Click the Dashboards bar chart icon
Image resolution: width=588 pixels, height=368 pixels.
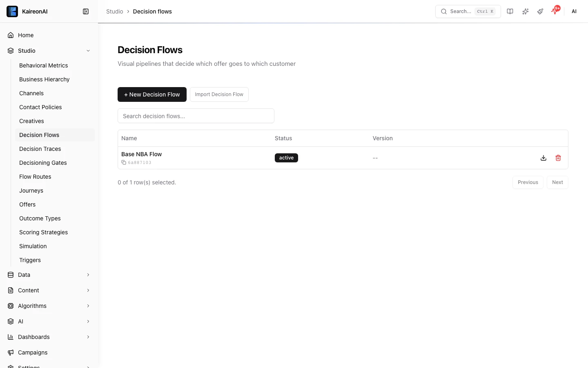(x=11, y=337)
